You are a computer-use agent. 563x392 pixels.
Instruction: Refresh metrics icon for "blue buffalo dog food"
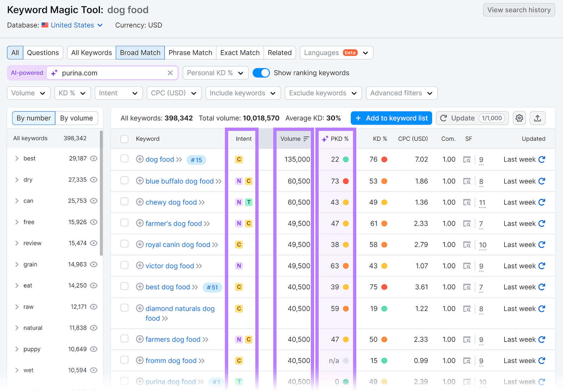[x=542, y=181]
